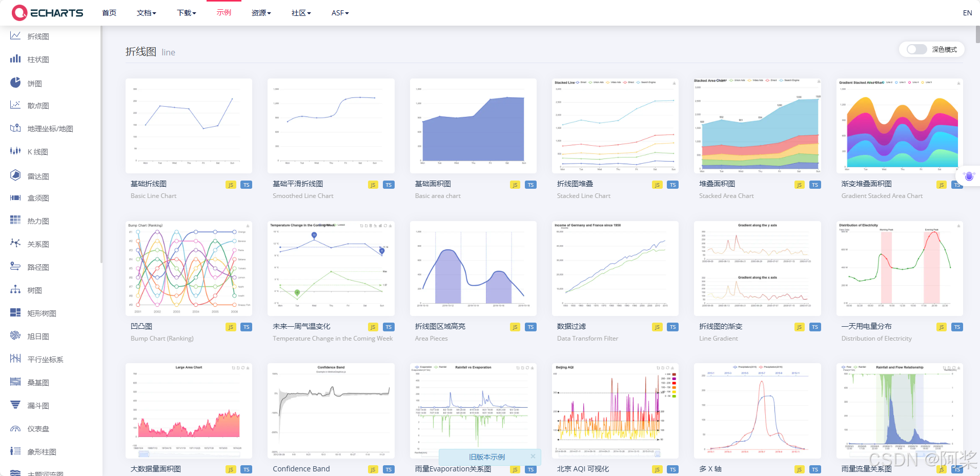Viewport: 980px width, 476px height.
Task: Select the 散点图 (scatter) sidebar icon
Action: coord(15,105)
